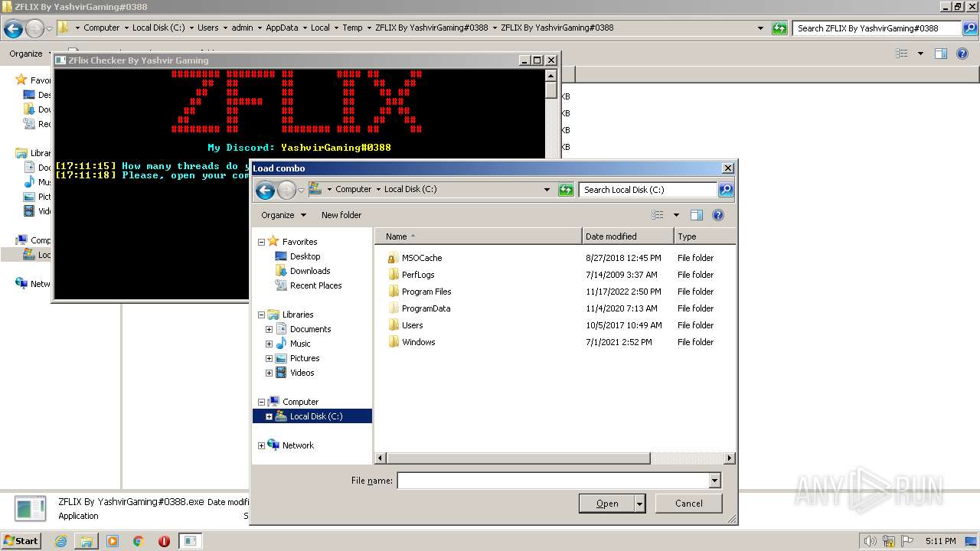Image resolution: width=980 pixels, height=551 pixels.
Task: Expand Music library node
Action: [x=269, y=344]
